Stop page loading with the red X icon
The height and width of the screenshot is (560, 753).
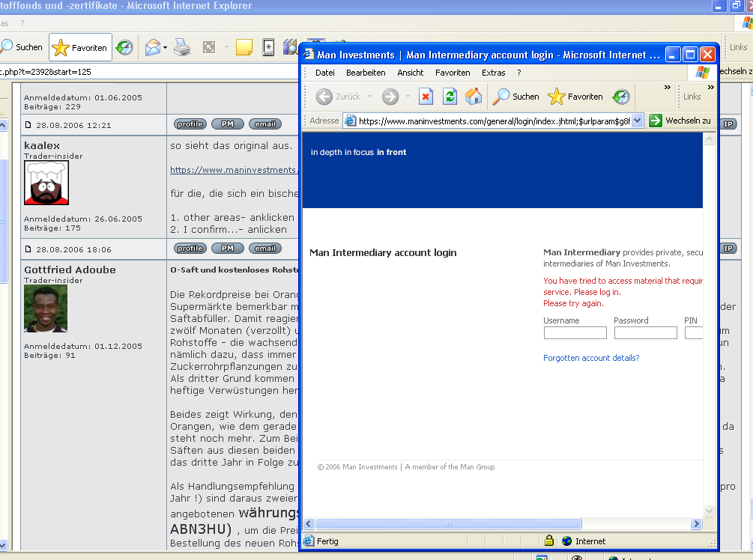tap(426, 97)
